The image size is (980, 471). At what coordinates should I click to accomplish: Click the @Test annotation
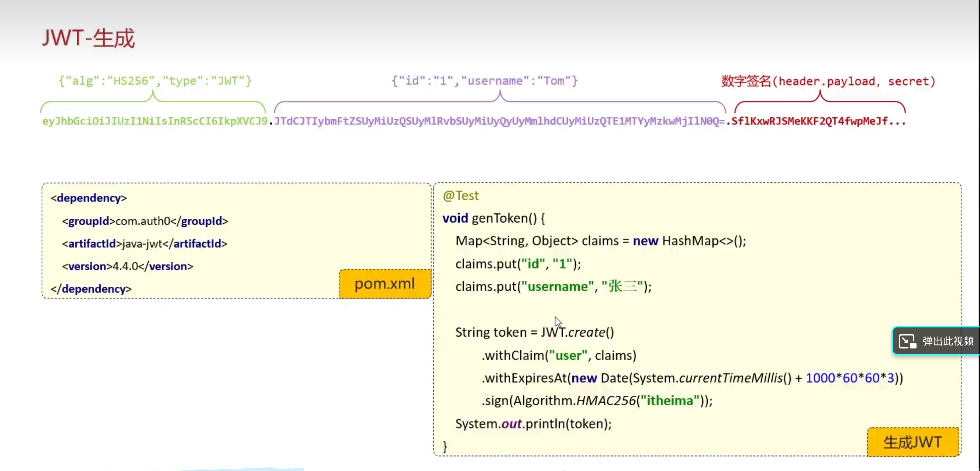[461, 196]
